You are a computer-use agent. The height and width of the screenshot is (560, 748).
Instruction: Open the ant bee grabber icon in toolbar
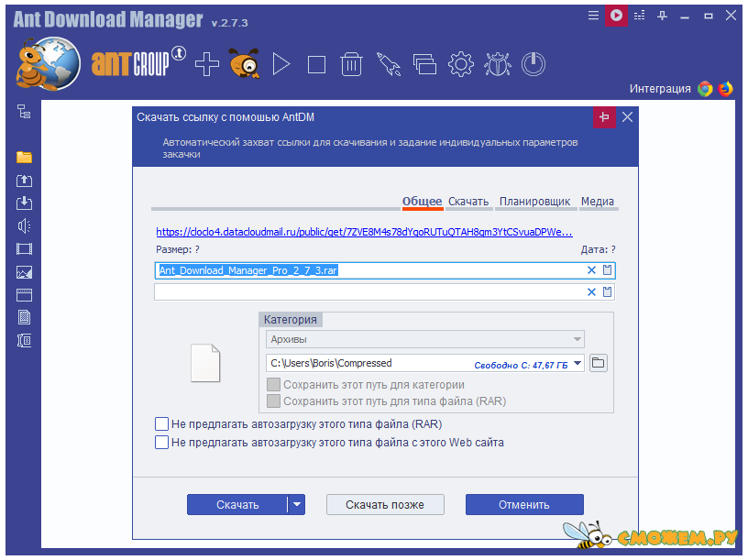pyautogui.click(x=244, y=63)
